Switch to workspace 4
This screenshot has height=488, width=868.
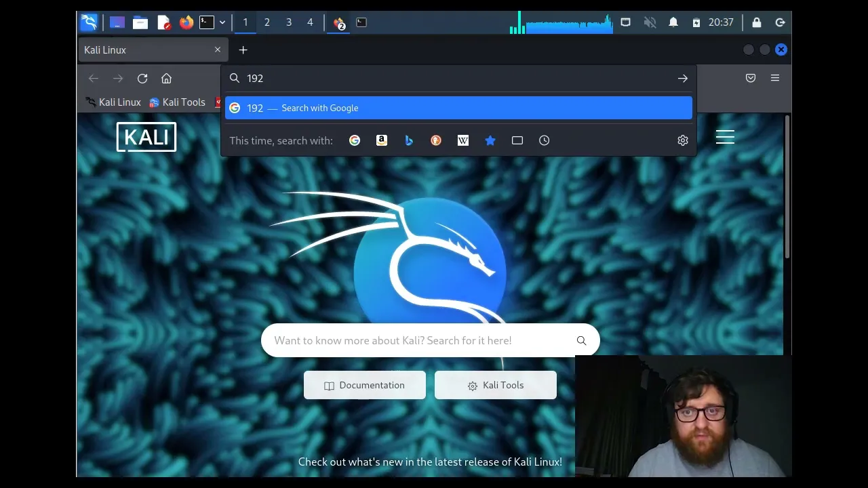pyautogui.click(x=310, y=22)
